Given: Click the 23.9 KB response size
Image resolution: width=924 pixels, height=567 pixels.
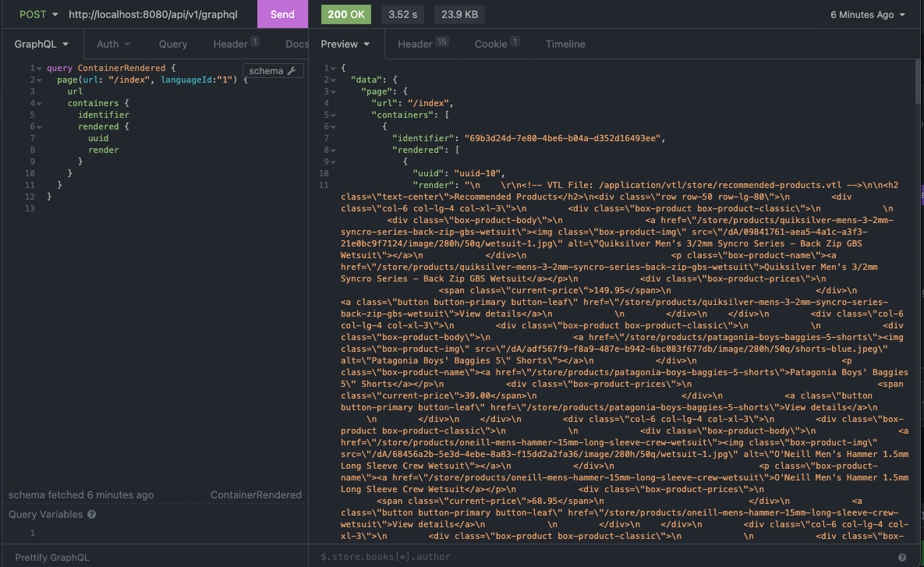Looking at the screenshot, I should pos(459,14).
